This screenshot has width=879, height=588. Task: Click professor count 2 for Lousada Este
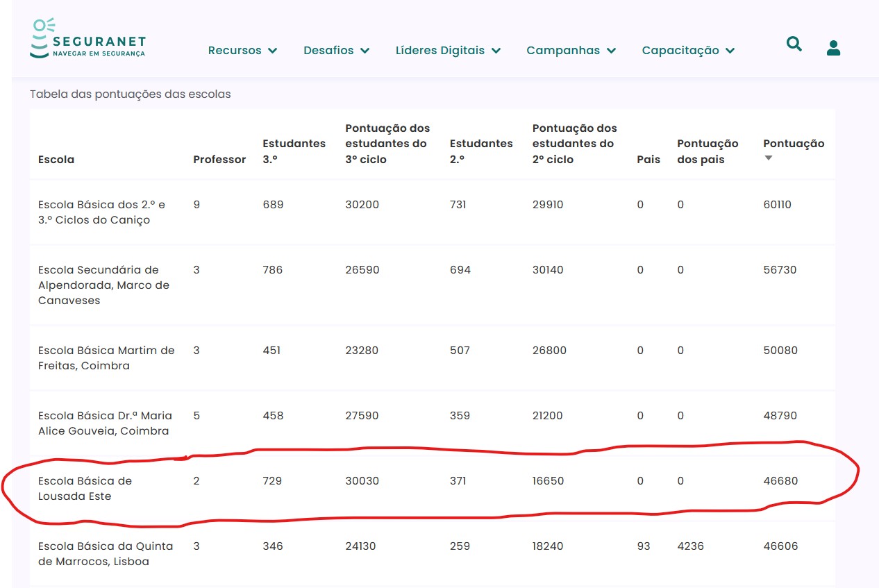(196, 481)
